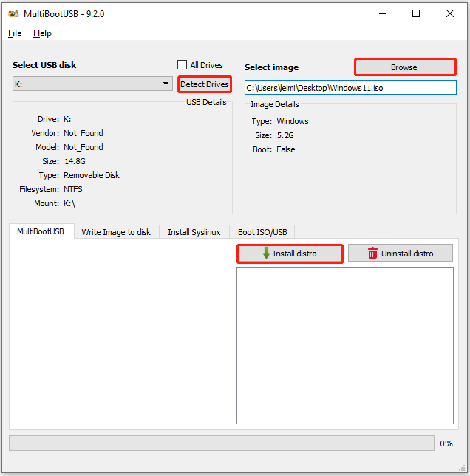Click inside the installed distros list box
470x476 pixels.
click(345, 345)
